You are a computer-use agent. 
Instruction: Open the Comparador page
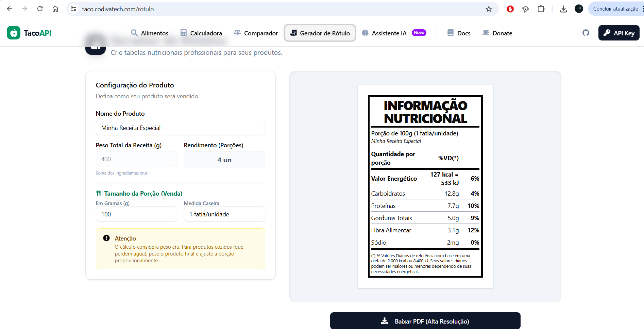pyautogui.click(x=256, y=33)
